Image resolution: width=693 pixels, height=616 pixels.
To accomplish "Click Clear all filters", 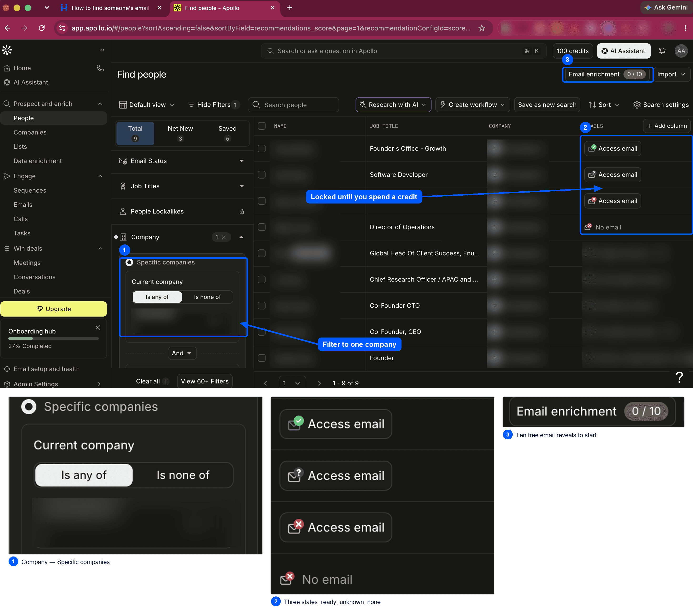I will pyautogui.click(x=148, y=381).
